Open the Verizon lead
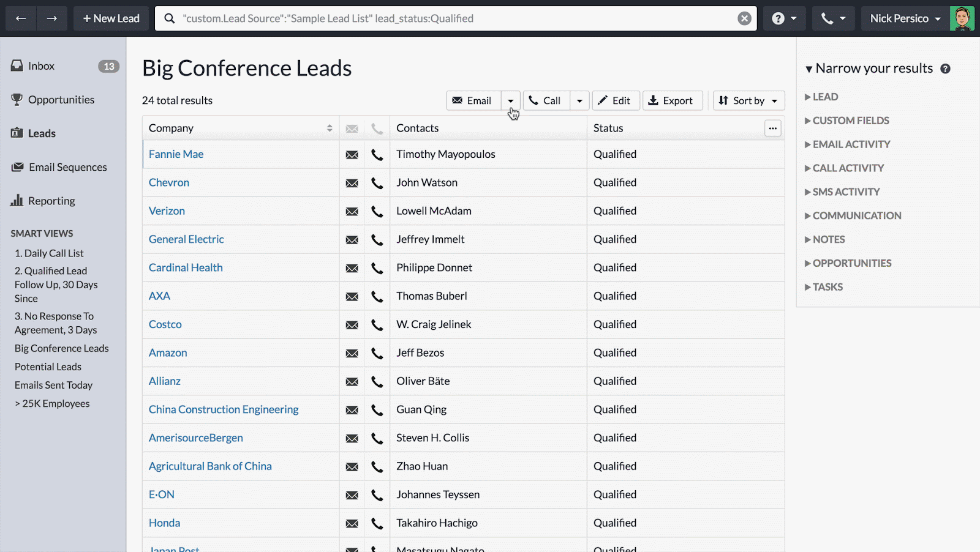Image resolution: width=980 pixels, height=552 pixels. (167, 211)
